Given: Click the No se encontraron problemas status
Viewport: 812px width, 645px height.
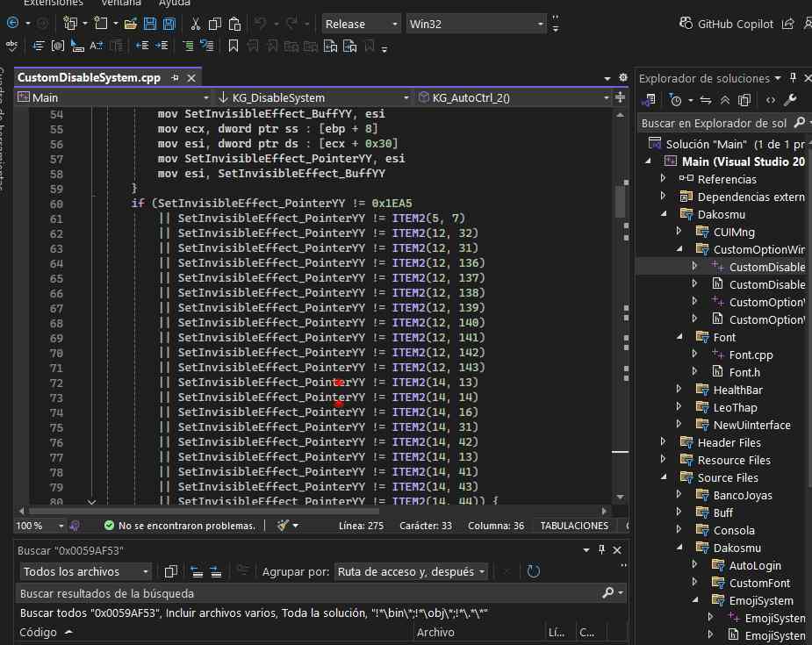Looking at the screenshot, I should pos(180,526).
